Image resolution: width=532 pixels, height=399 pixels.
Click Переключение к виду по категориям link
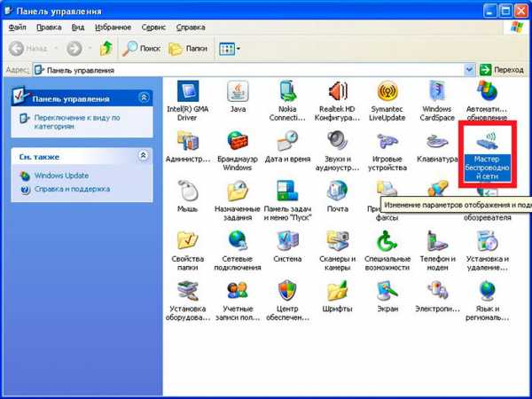pyautogui.click(x=77, y=122)
